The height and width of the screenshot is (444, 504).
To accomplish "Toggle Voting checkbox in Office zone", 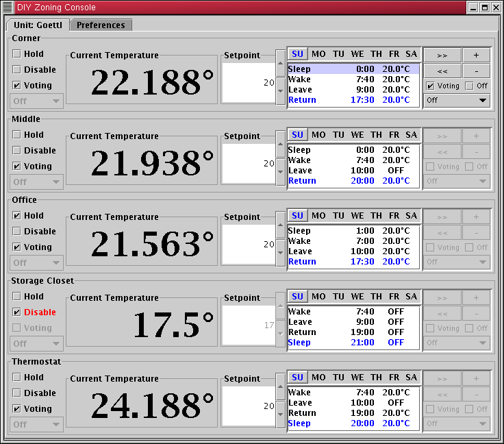I will [x=16, y=247].
